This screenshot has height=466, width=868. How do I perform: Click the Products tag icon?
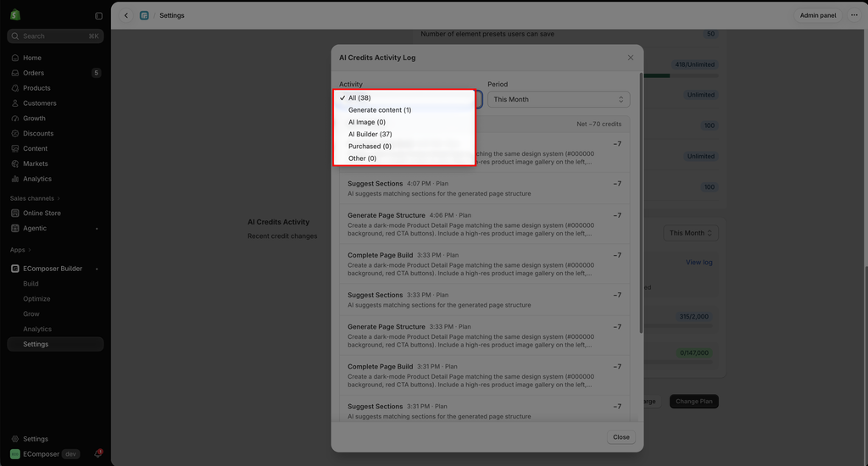pos(15,88)
